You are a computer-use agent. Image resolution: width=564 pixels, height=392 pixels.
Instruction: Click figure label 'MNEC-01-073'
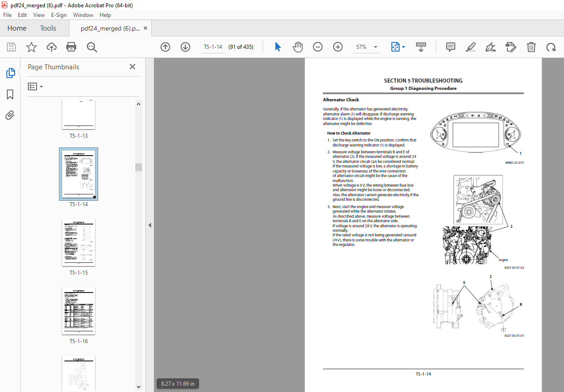514,162
